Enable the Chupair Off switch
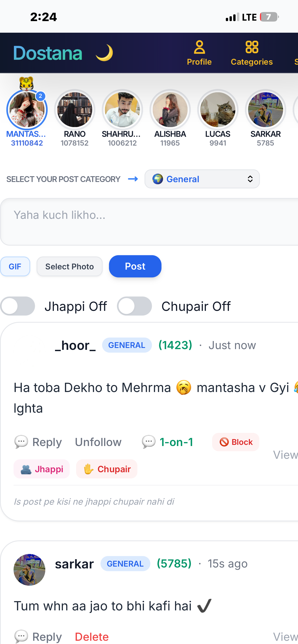 click(x=134, y=306)
